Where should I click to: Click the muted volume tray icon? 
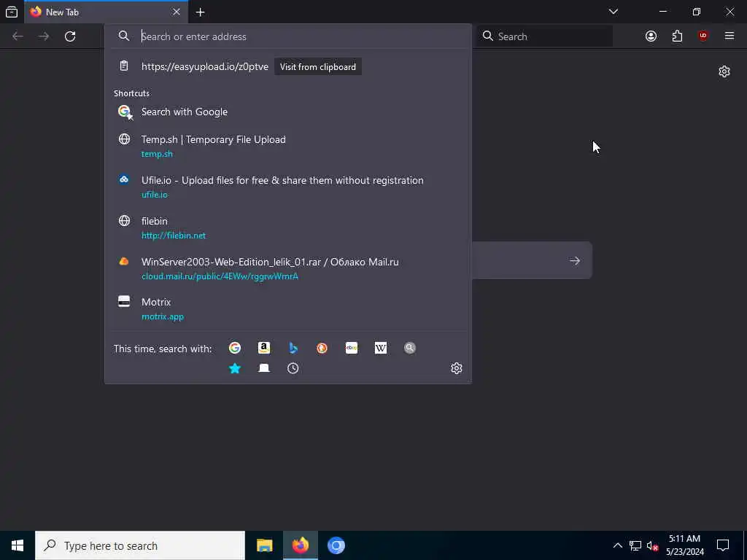[x=652, y=545]
